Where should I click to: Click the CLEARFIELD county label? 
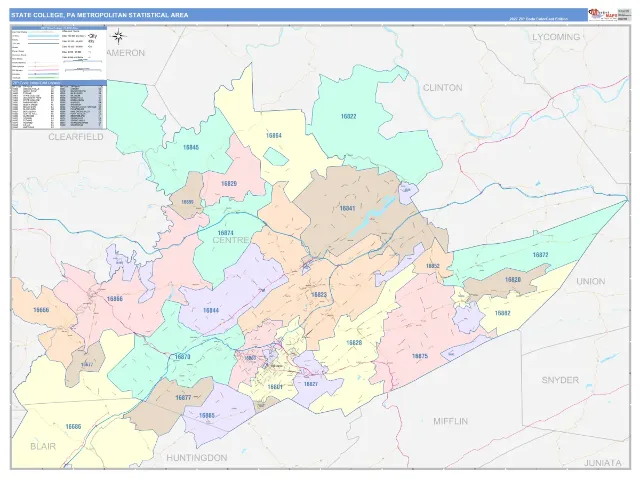76,137
